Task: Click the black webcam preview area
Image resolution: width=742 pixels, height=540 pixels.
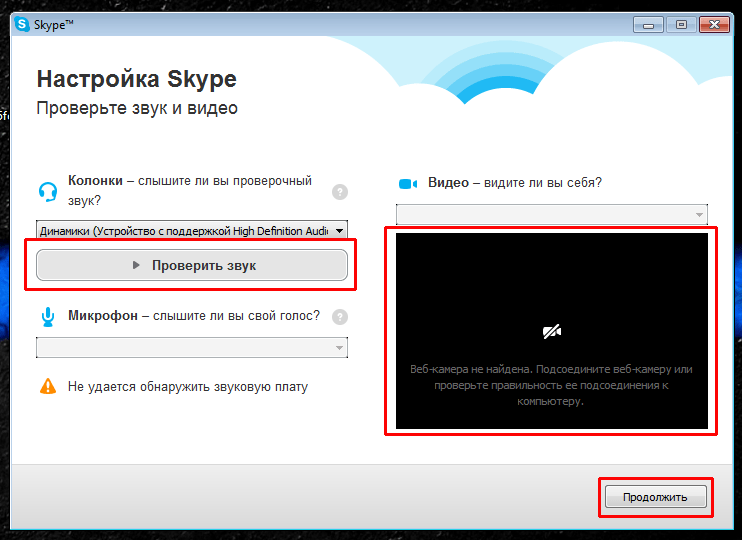Action: coord(552,331)
